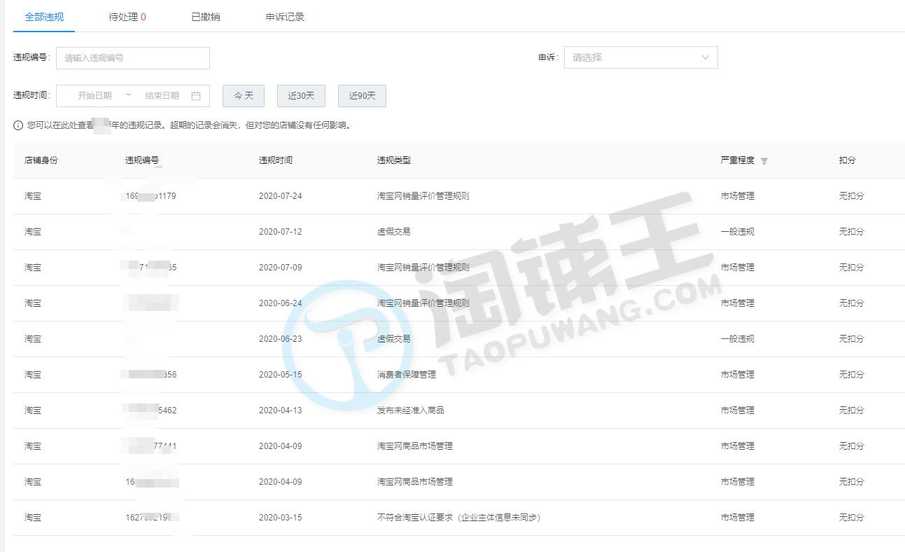Open the calendar icon in date range
This screenshot has width=905, height=552.
tap(196, 96)
